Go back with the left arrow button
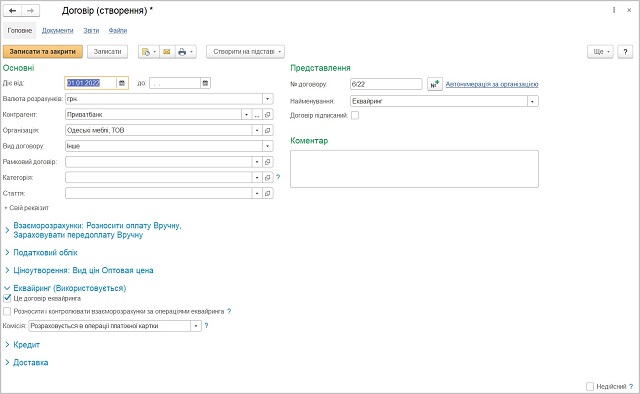 tap(13, 11)
